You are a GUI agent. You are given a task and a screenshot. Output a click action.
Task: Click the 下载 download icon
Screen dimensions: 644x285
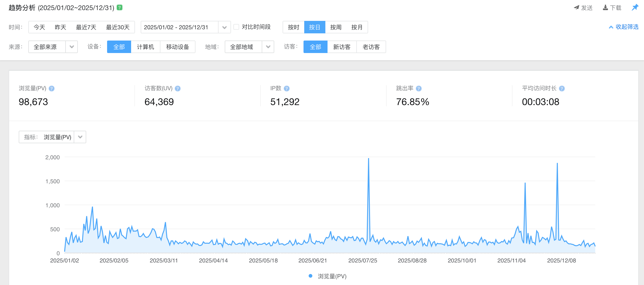605,7
